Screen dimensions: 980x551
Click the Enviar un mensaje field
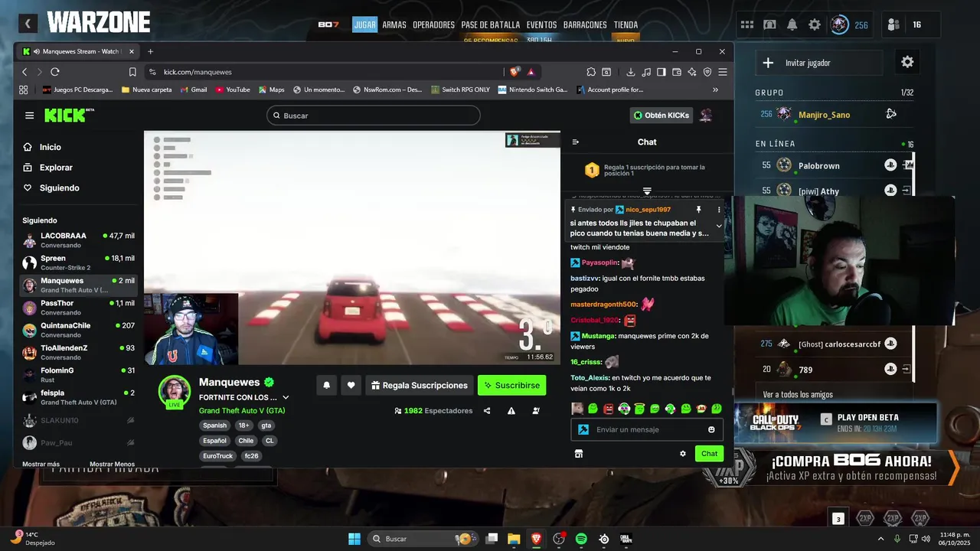click(x=647, y=429)
